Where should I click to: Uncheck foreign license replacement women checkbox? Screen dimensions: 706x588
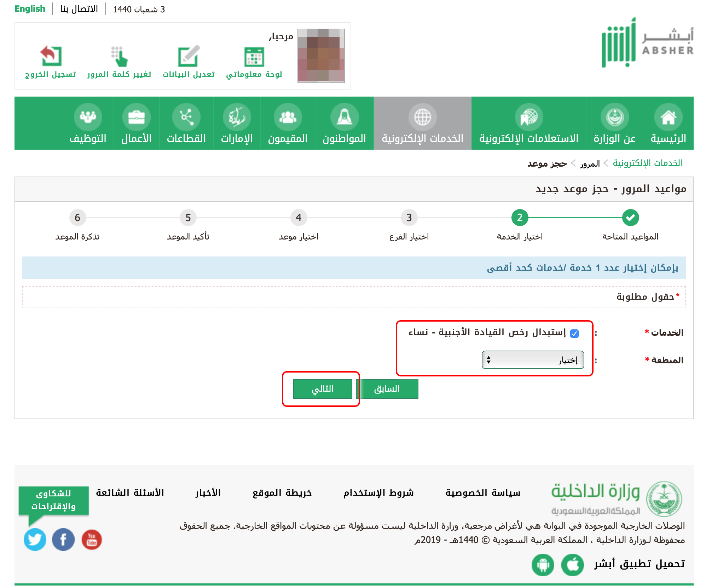[x=574, y=333]
